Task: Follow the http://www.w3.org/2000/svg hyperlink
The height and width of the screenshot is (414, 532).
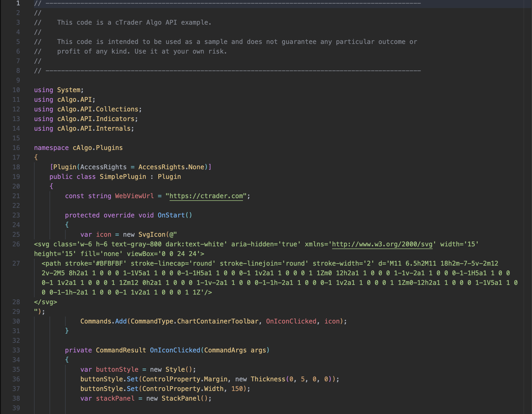Action: coord(382,244)
